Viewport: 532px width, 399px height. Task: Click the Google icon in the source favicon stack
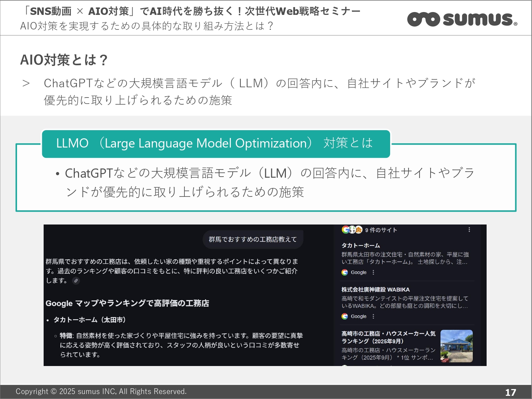(x=346, y=230)
